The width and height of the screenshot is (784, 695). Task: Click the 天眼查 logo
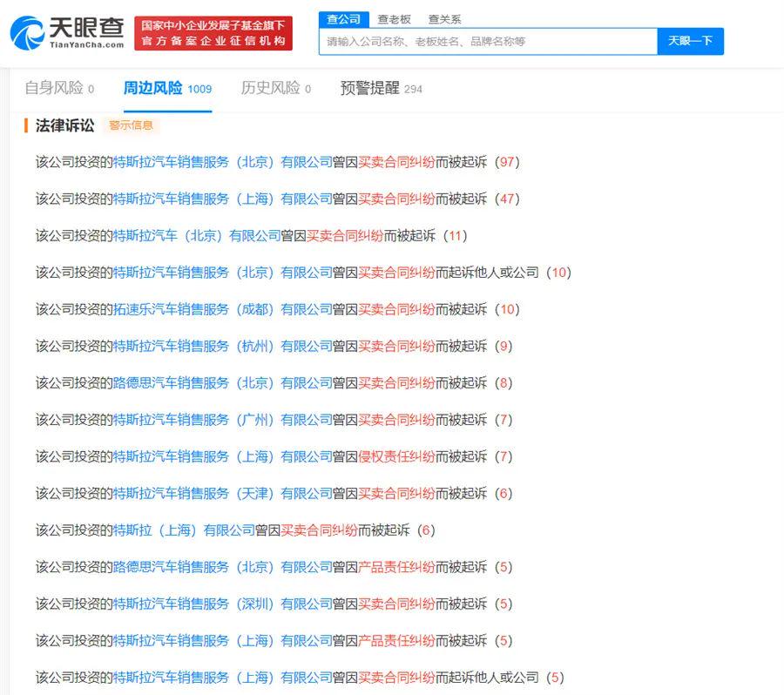[x=67, y=32]
